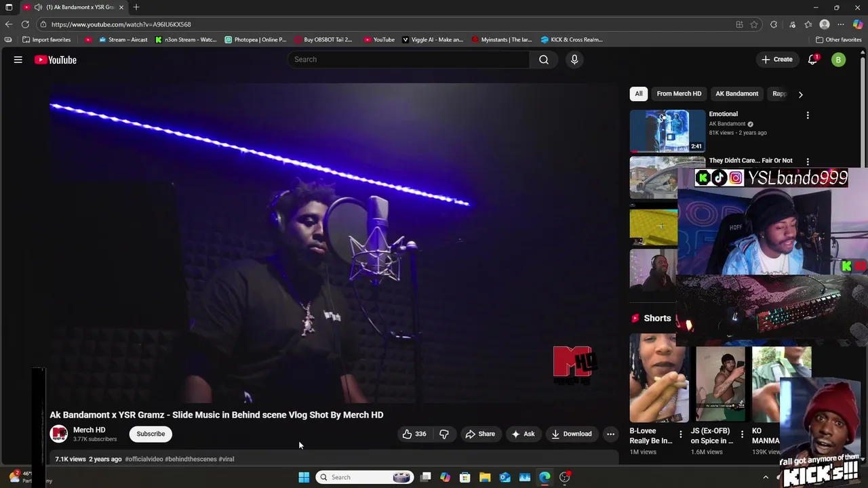Refresh the page
Image resolution: width=868 pixels, height=488 pixels.
point(25,24)
